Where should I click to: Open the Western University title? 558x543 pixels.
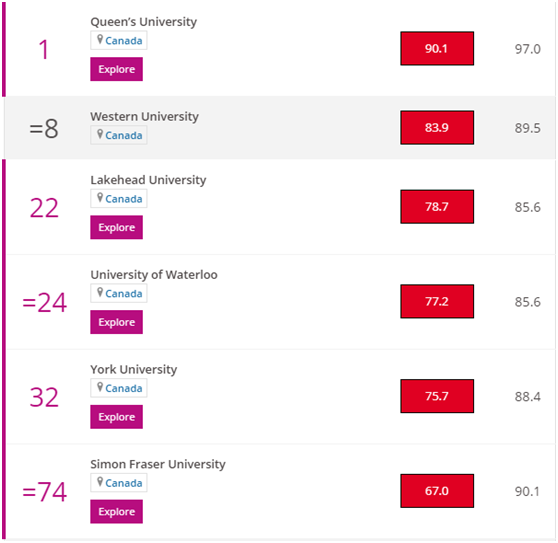pos(144,116)
